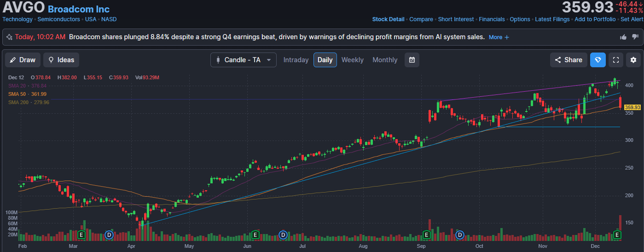Click the Draw button
The height and width of the screenshot is (252, 644).
23,60
